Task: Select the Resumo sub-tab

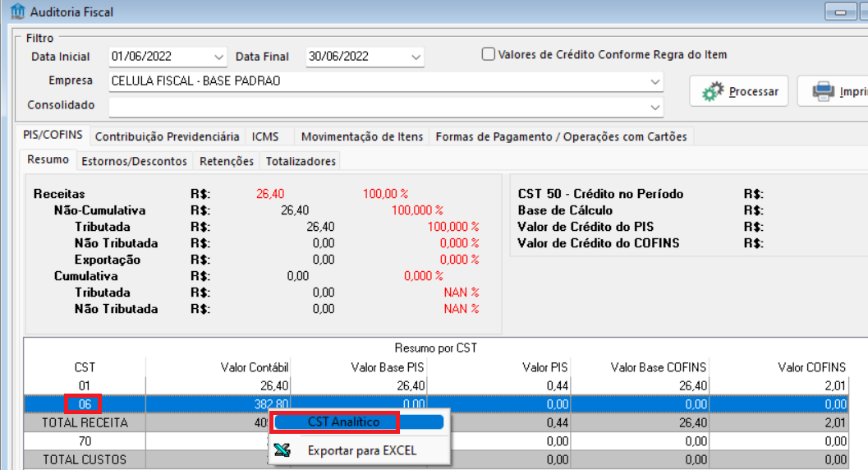Action: tap(48, 159)
